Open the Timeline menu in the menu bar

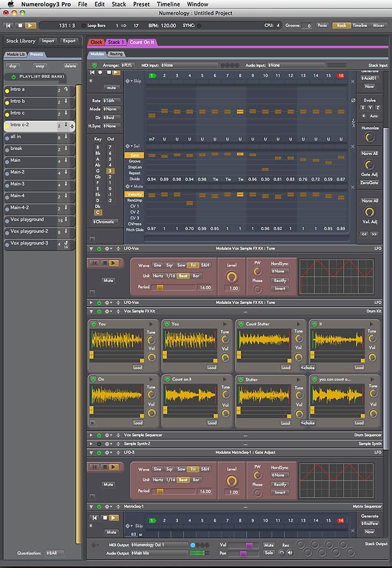169,4
